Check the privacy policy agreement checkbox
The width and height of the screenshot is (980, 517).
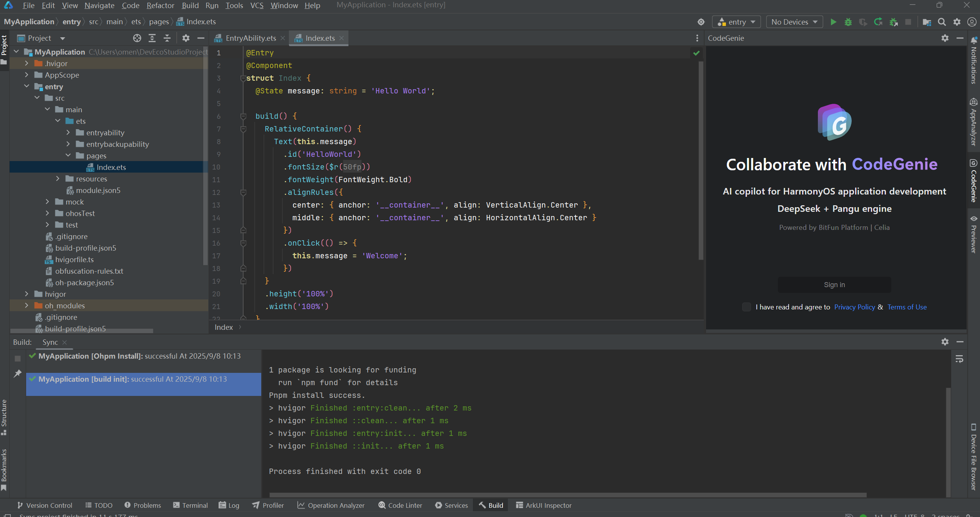(746, 307)
